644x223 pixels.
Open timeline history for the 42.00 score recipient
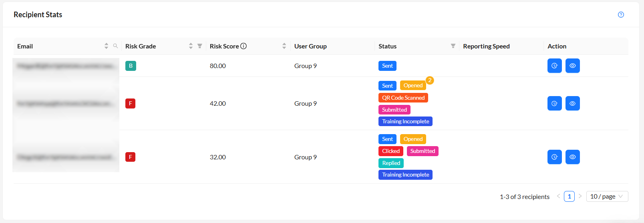click(554, 103)
